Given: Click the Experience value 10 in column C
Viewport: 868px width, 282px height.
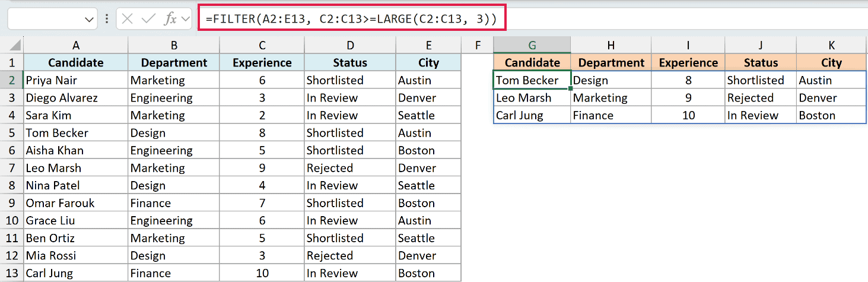Looking at the screenshot, I should [x=262, y=273].
